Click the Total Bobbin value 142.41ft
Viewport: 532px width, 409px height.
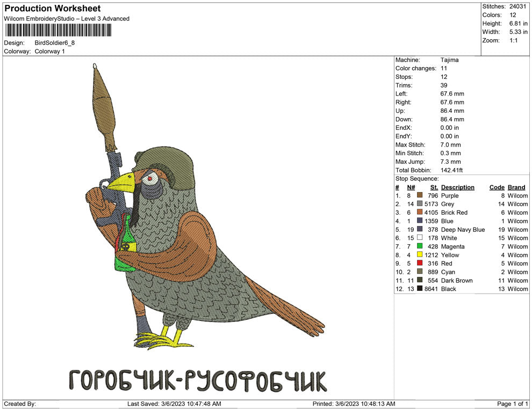tap(451, 170)
